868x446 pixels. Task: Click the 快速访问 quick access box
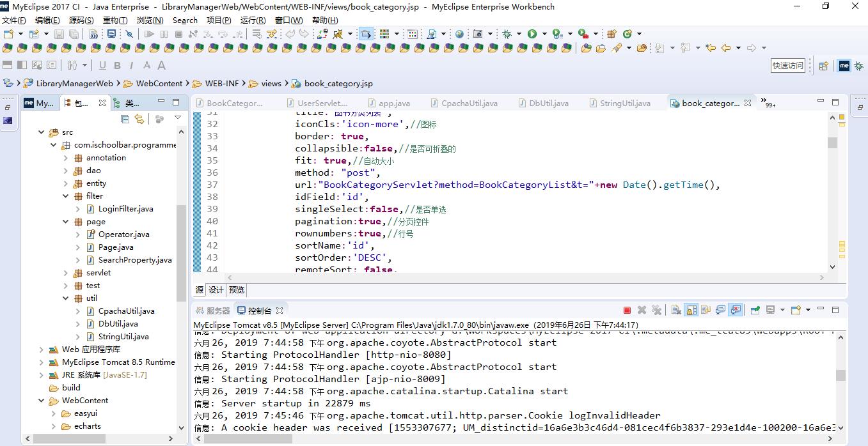click(787, 65)
